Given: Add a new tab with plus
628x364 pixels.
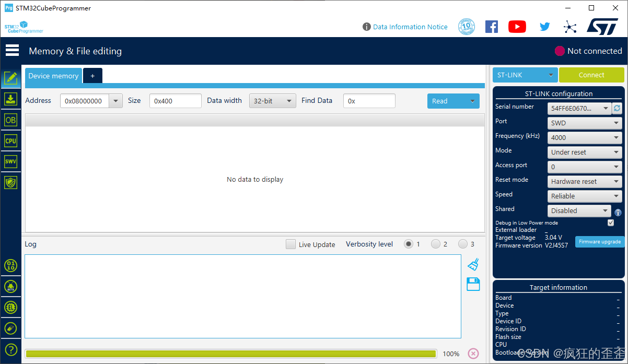Looking at the screenshot, I should 92,76.
